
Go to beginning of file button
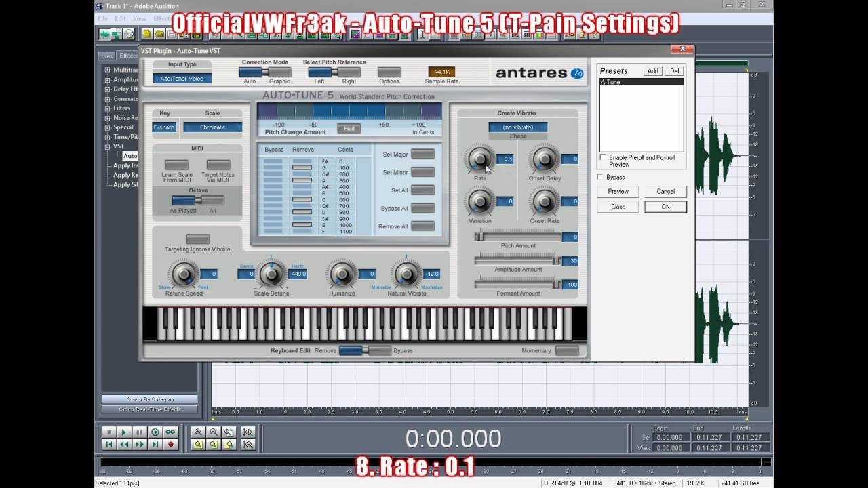108,445
